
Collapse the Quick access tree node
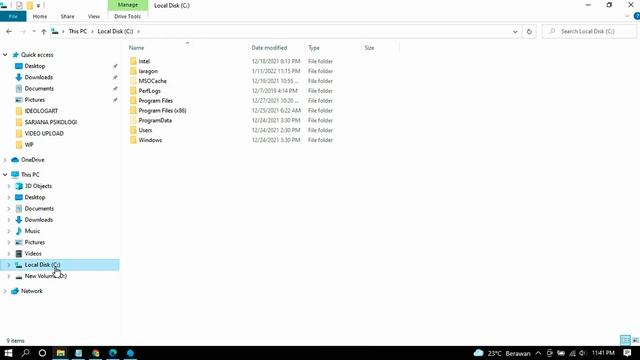tap(5, 55)
